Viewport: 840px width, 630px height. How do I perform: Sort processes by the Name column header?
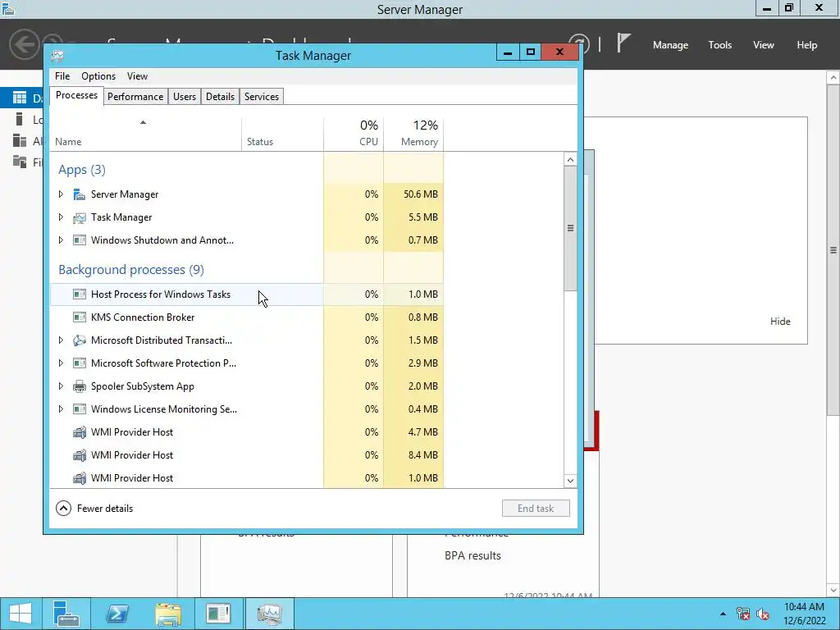click(x=146, y=135)
